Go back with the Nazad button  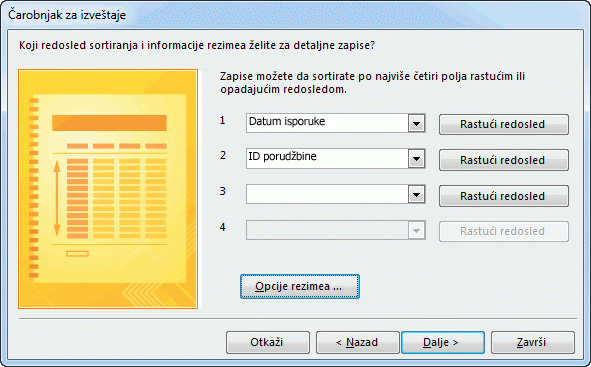point(357,342)
